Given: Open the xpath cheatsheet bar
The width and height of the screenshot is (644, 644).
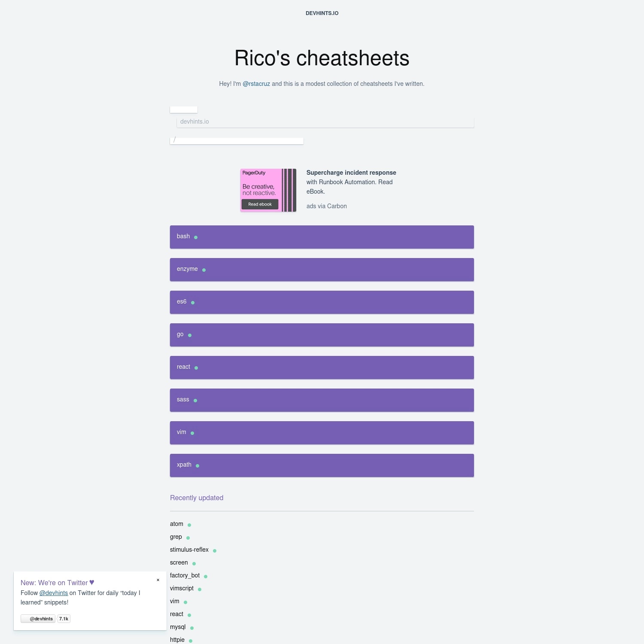Looking at the screenshot, I should tap(322, 465).
